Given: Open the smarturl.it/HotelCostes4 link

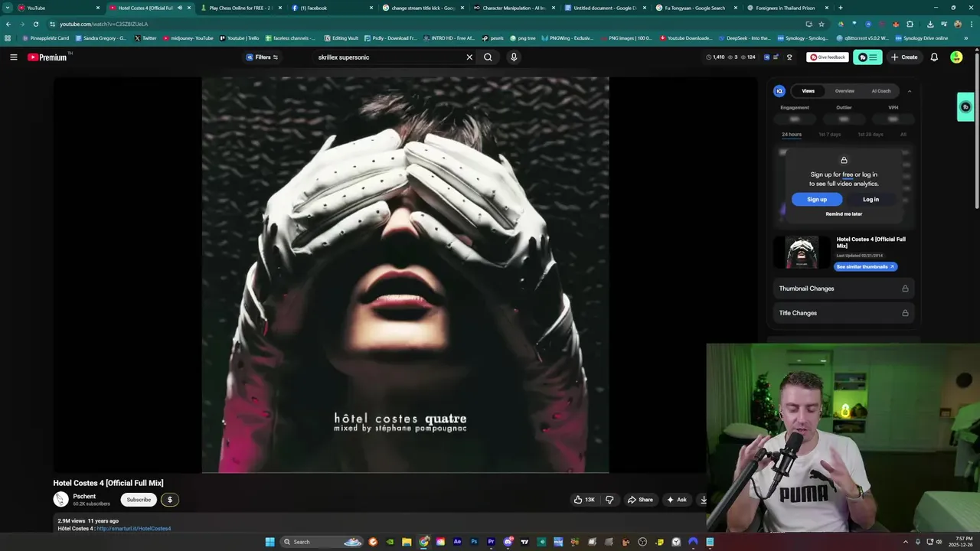Looking at the screenshot, I should coord(134,529).
